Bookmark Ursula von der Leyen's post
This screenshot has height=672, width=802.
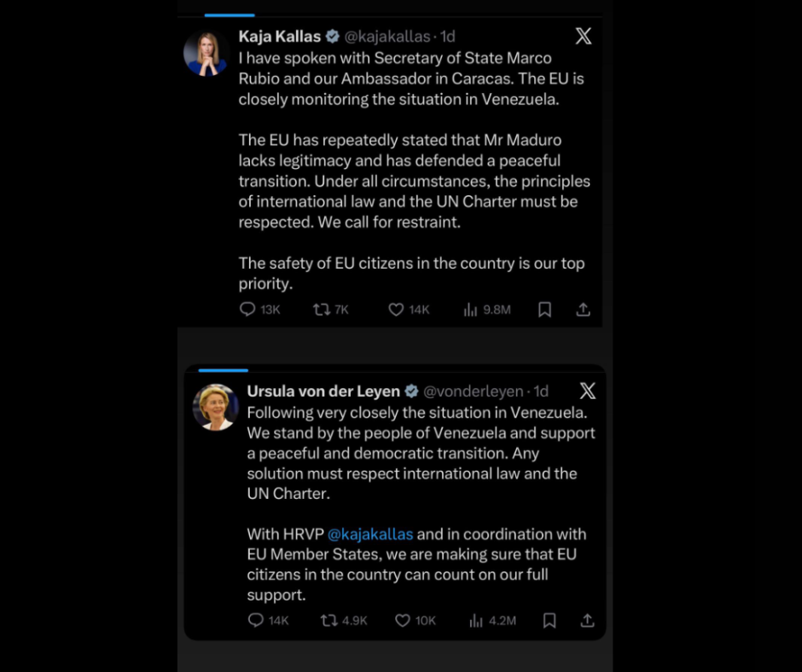click(549, 620)
